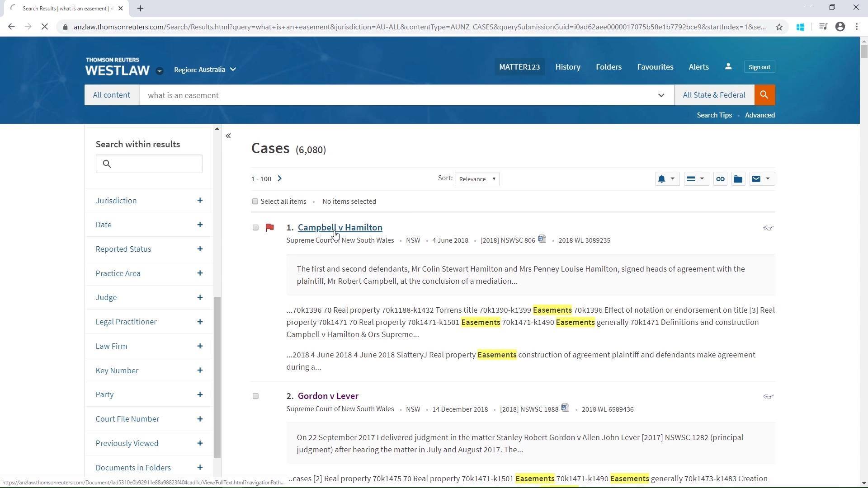Image resolution: width=868 pixels, height=488 pixels.
Task: Open All State & Federal jurisdiction selector
Action: [x=714, y=95]
